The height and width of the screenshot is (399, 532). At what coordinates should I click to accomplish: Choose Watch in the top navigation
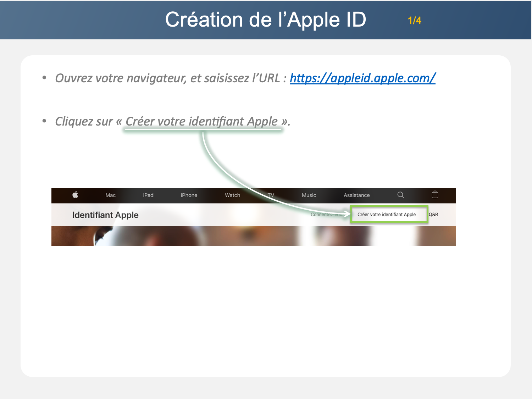232,195
